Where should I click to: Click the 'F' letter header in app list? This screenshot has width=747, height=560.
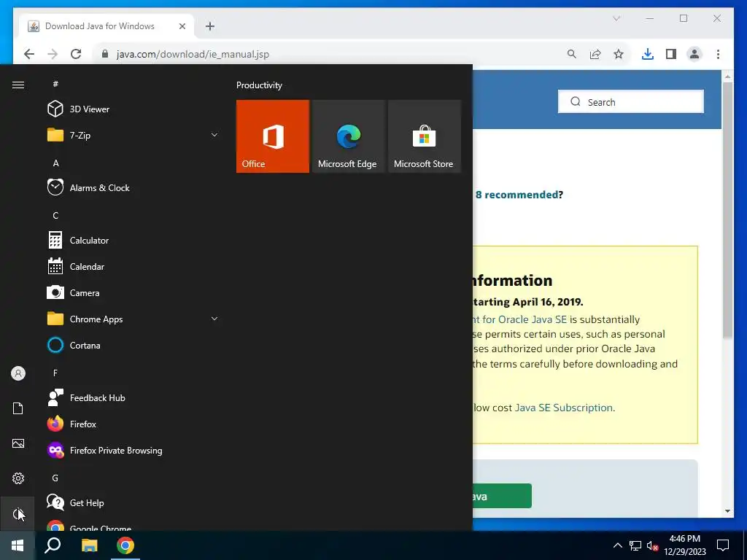[55, 373]
